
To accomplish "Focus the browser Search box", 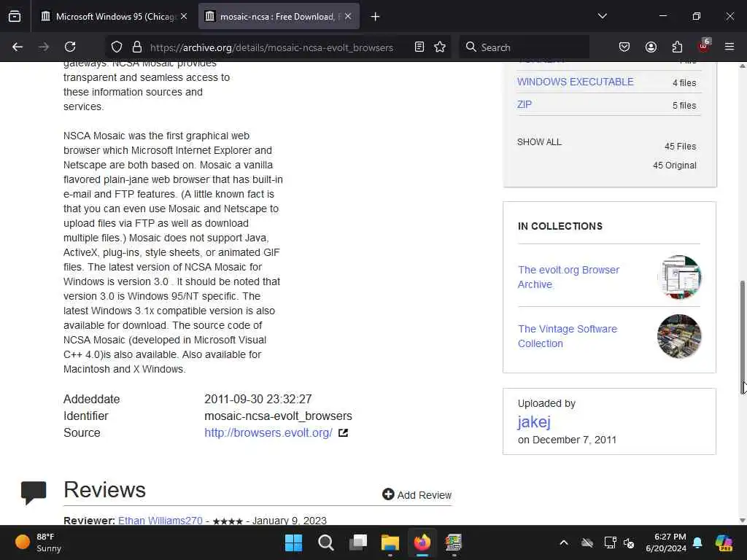I will click(x=524, y=47).
